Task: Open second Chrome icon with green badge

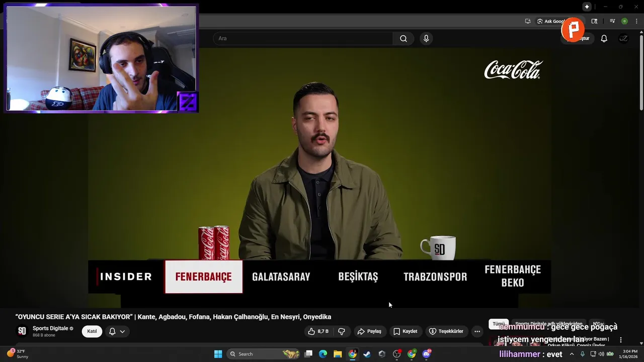Action: pos(412,354)
